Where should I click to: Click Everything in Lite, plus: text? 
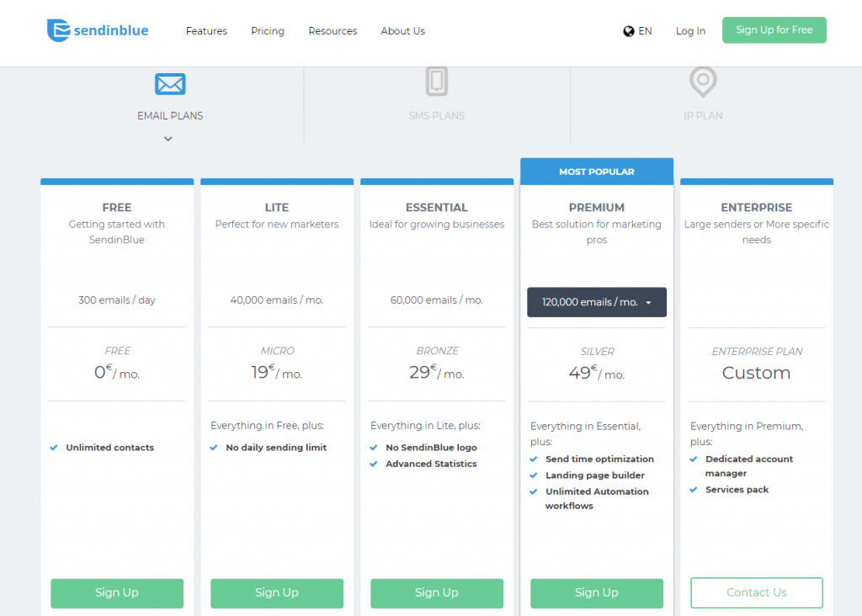coord(425,425)
